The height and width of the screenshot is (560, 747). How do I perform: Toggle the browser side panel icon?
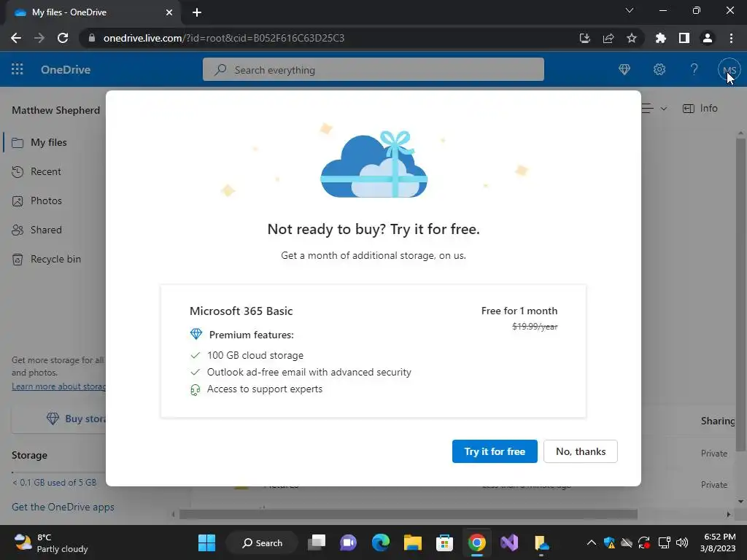(684, 38)
